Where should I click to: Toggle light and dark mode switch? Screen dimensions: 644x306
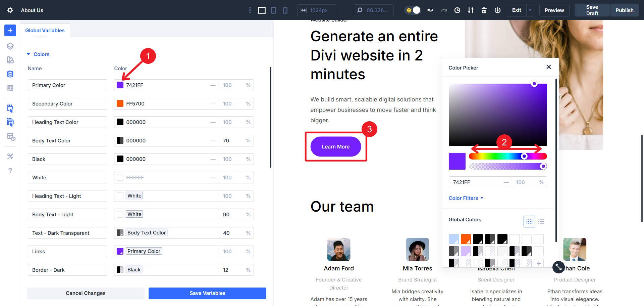(412, 10)
